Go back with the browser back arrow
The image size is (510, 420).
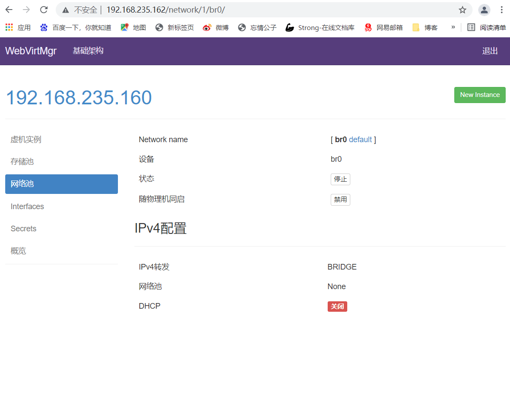point(9,10)
